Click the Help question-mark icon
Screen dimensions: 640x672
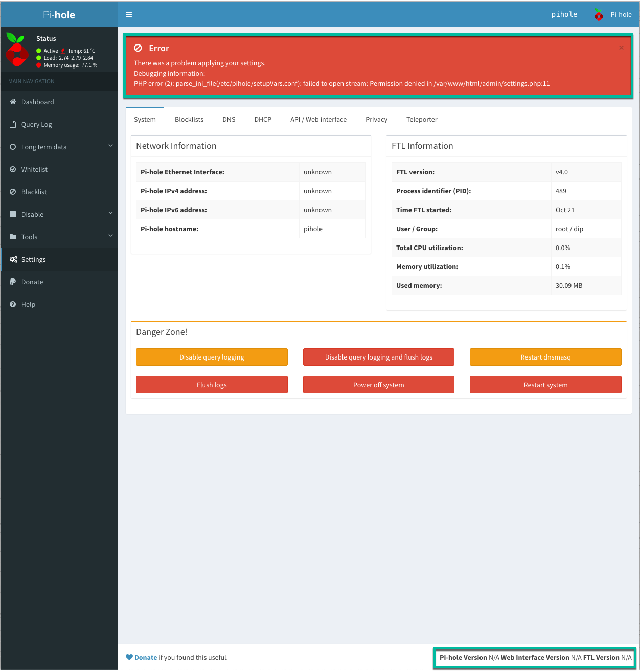(x=13, y=304)
